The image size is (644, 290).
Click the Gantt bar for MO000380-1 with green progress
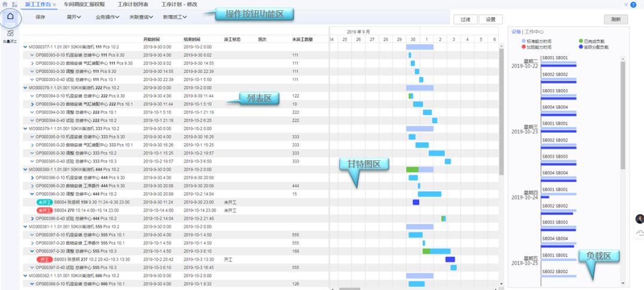click(420, 169)
